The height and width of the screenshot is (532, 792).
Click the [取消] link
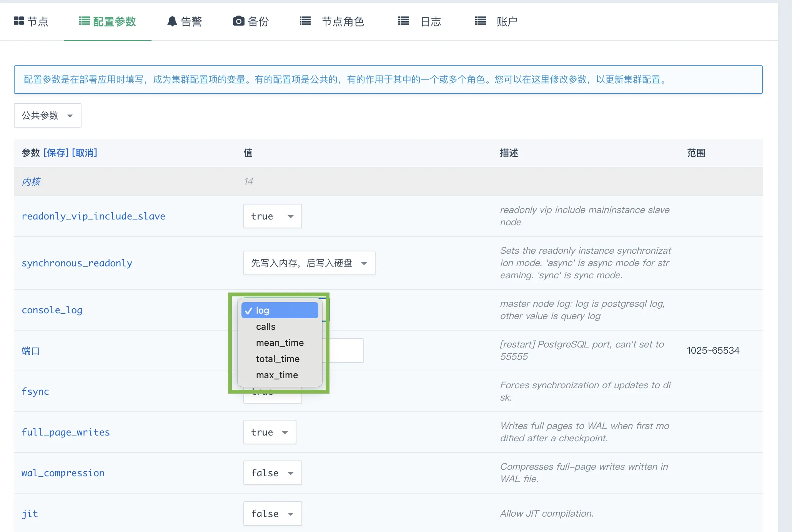(x=85, y=153)
